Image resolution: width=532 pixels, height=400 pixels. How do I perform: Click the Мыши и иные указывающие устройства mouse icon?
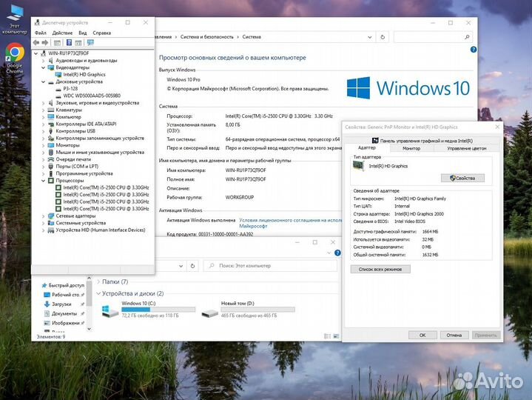(51, 153)
